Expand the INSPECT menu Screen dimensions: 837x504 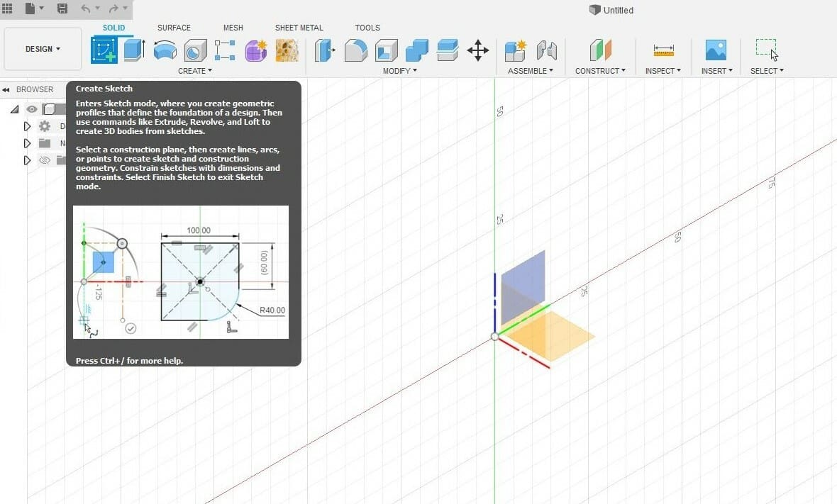663,70
